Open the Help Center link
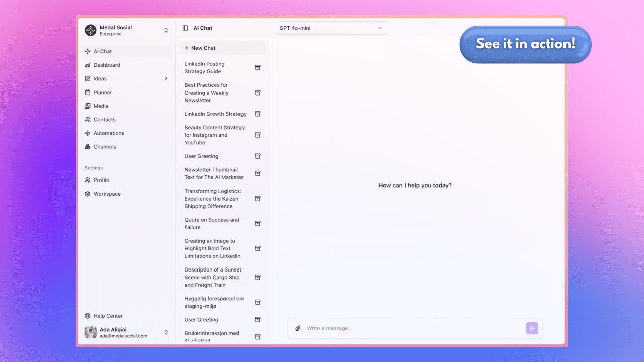The height and width of the screenshot is (362, 644). pos(108,316)
